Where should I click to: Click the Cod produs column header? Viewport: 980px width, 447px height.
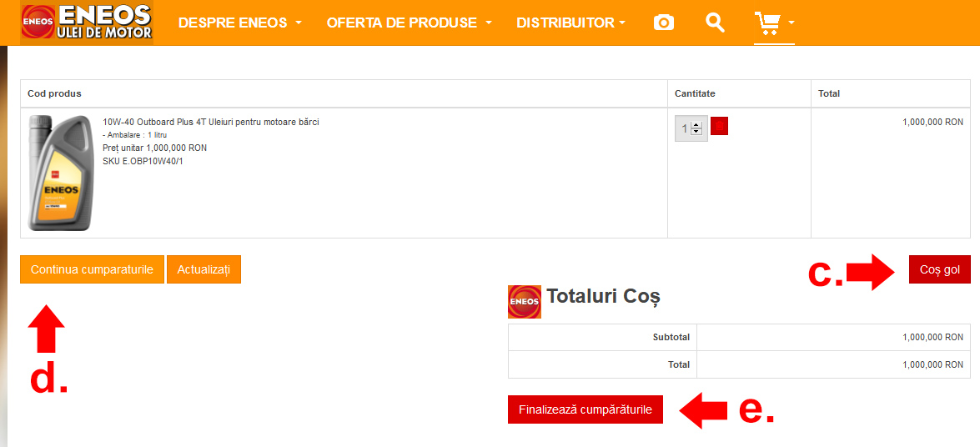click(x=54, y=93)
